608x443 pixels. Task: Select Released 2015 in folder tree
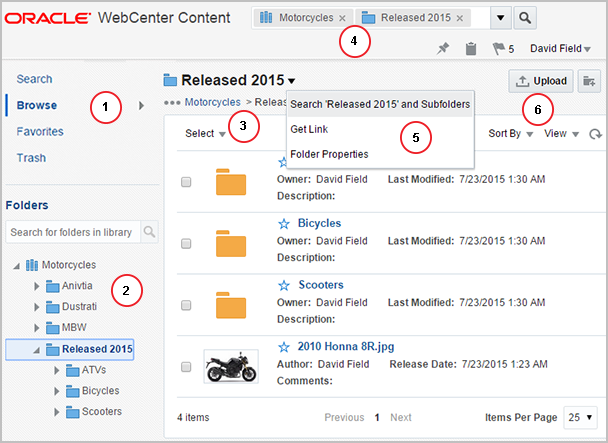pos(97,349)
